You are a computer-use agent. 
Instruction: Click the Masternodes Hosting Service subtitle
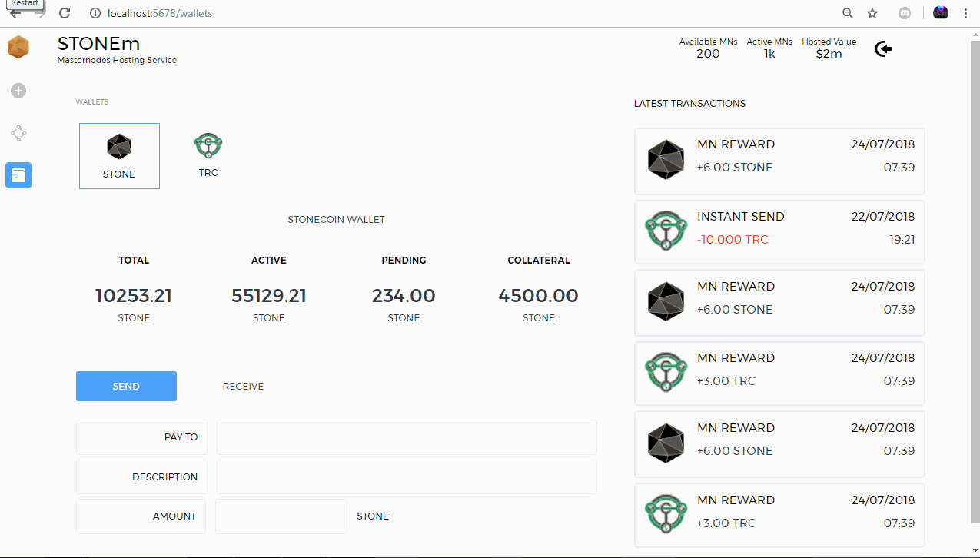(117, 60)
